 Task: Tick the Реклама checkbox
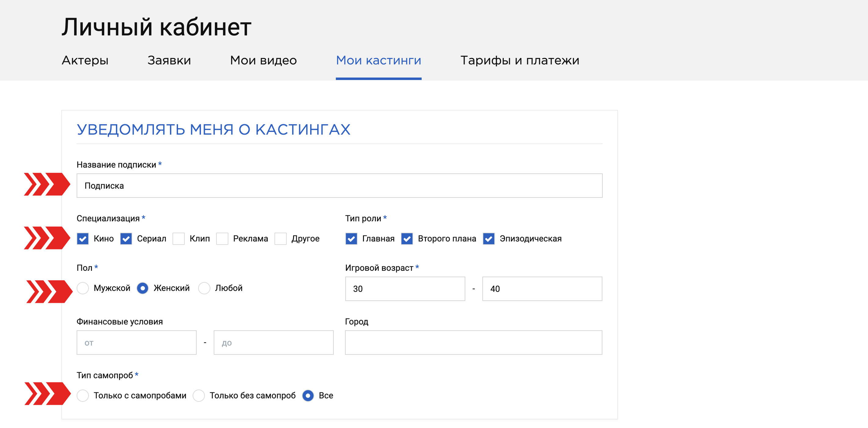click(222, 239)
